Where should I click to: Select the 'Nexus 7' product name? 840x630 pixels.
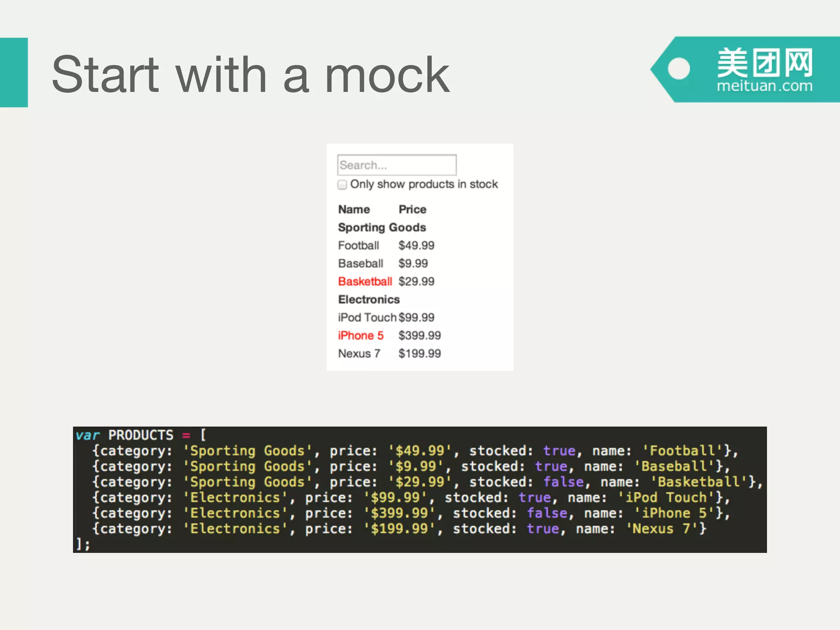(x=359, y=354)
